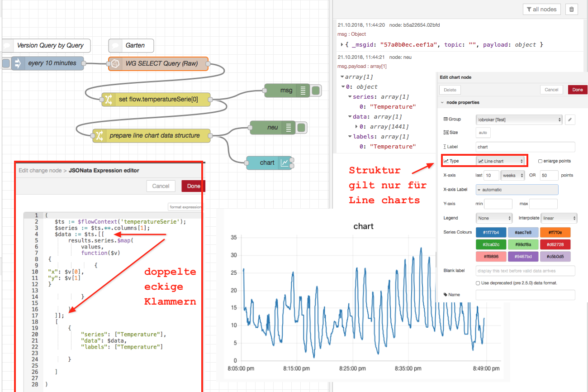This screenshot has height=392, width=588.
Task: Select the set flow.temperatureSerie[0] node
Action: 155,100
